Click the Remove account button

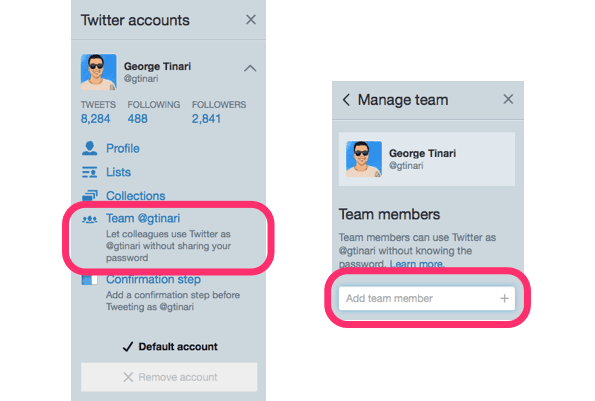pyautogui.click(x=169, y=377)
